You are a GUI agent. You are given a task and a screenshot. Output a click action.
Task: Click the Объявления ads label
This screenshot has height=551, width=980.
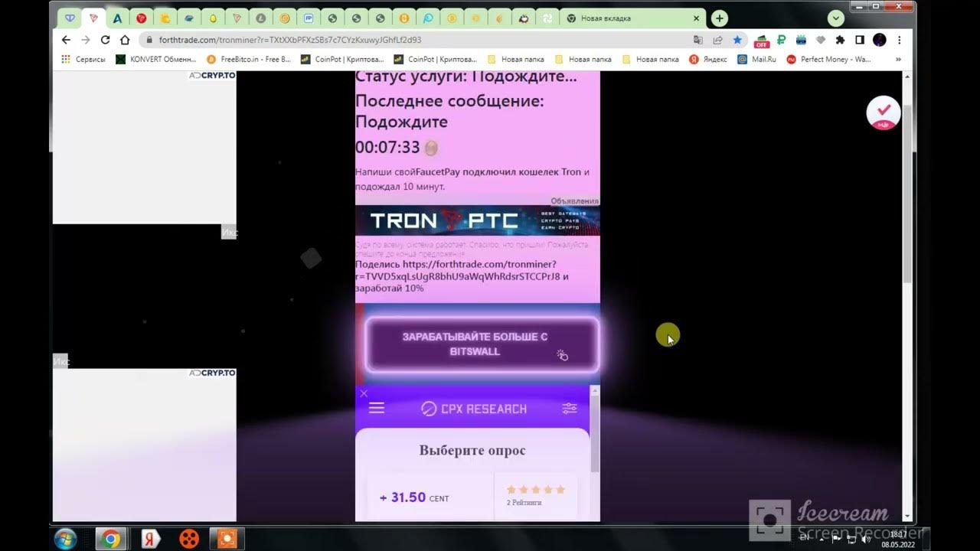(x=575, y=201)
